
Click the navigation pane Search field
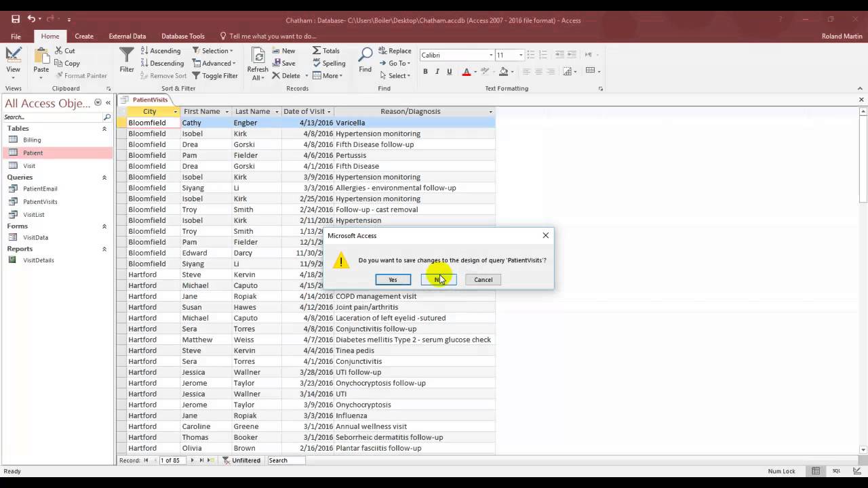click(53, 117)
